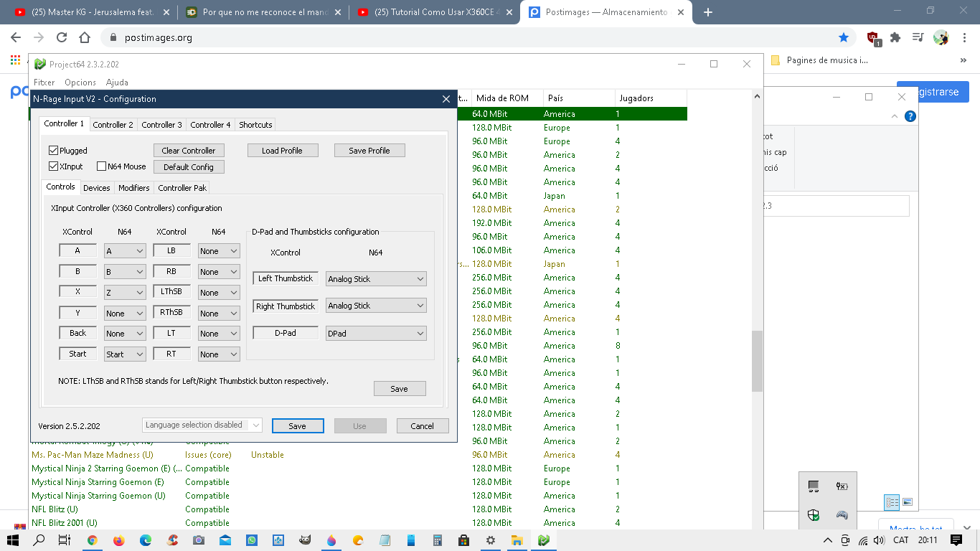Open Chrome media controls icon
Viewport: 980px width, 551px height.
tap(918, 37)
